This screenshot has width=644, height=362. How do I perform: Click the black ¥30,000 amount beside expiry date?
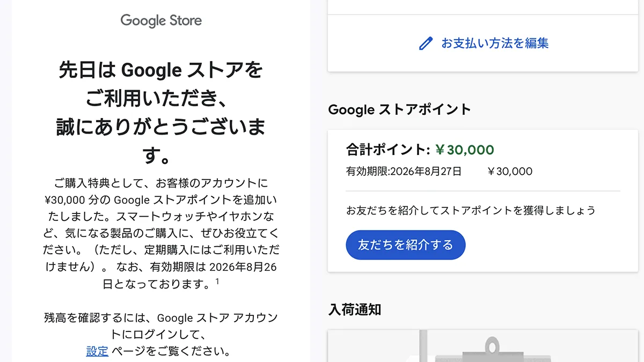point(510,172)
